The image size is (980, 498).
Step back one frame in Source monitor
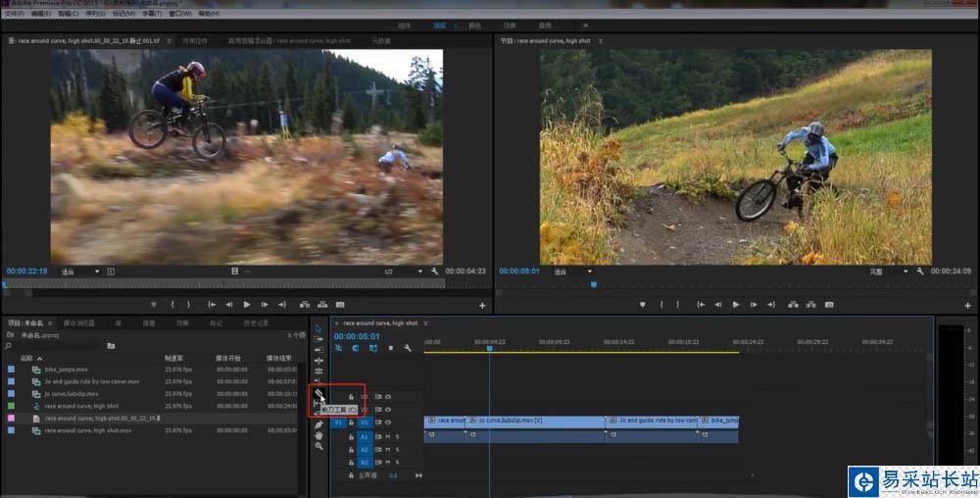pos(228,304)
